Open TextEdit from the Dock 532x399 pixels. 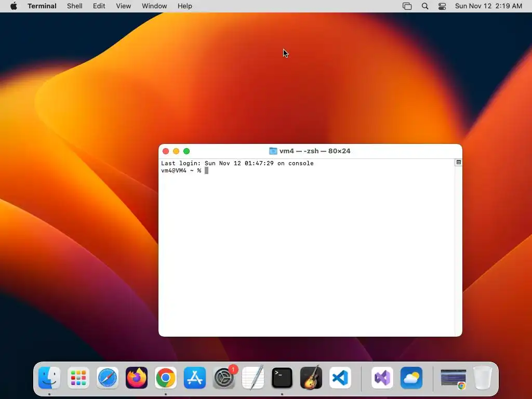[x=253, y=378]
